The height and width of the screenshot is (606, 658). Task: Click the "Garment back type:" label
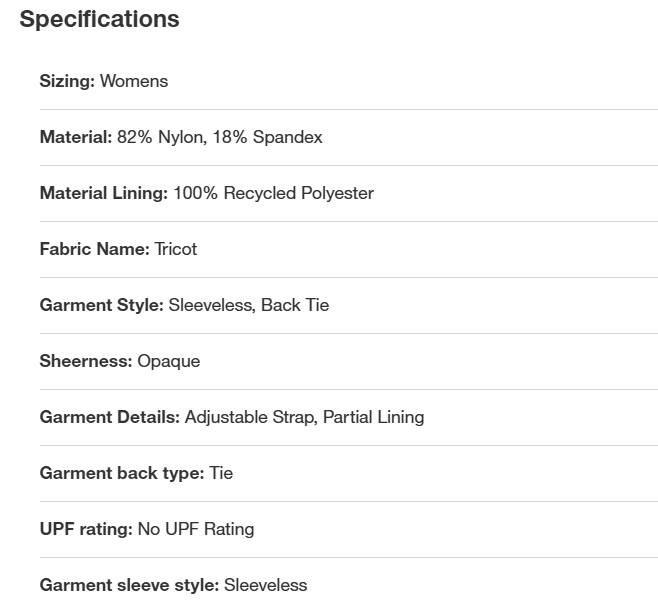(121, 473)
